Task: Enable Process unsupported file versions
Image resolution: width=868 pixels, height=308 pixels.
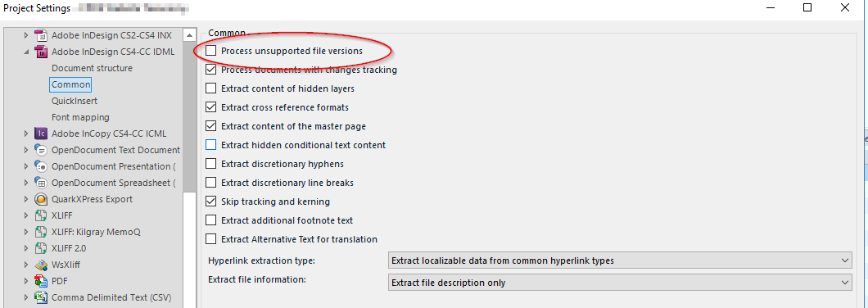Action: (x=211, y=51)
